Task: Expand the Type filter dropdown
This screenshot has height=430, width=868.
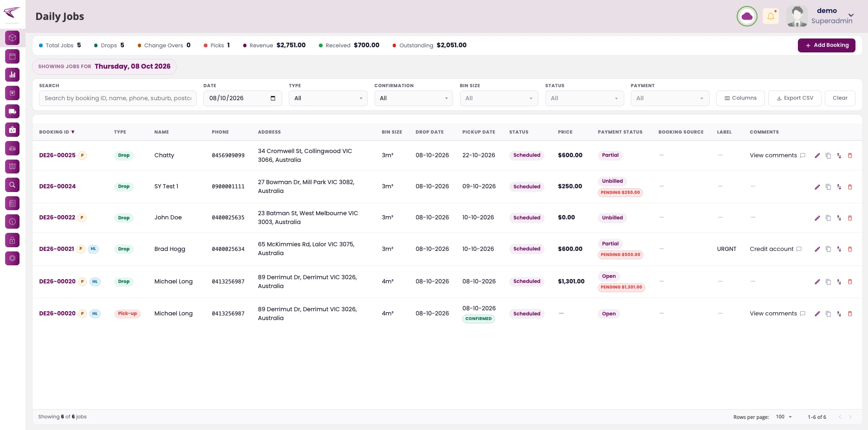Action: (x=328, y=98)
